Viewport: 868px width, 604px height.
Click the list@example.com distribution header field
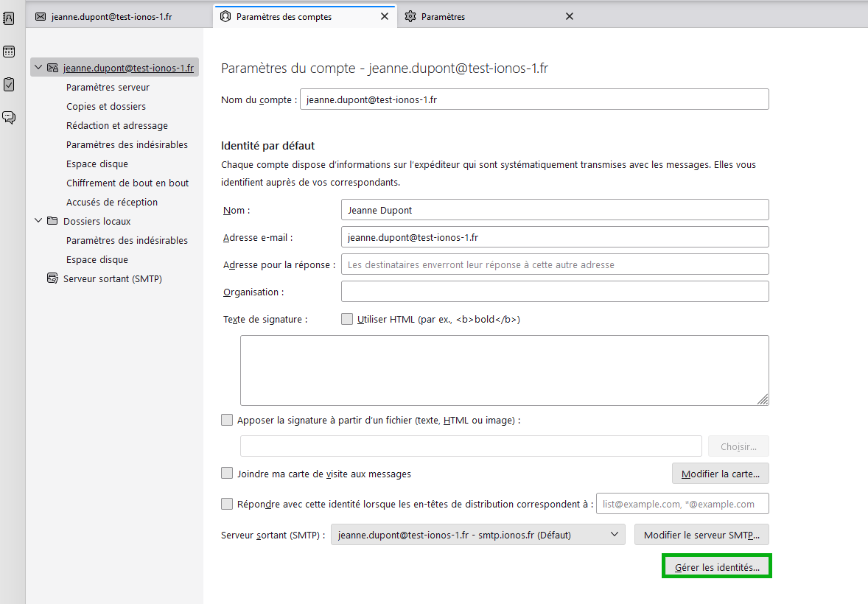pyautogui.click(x=682, y=504)
